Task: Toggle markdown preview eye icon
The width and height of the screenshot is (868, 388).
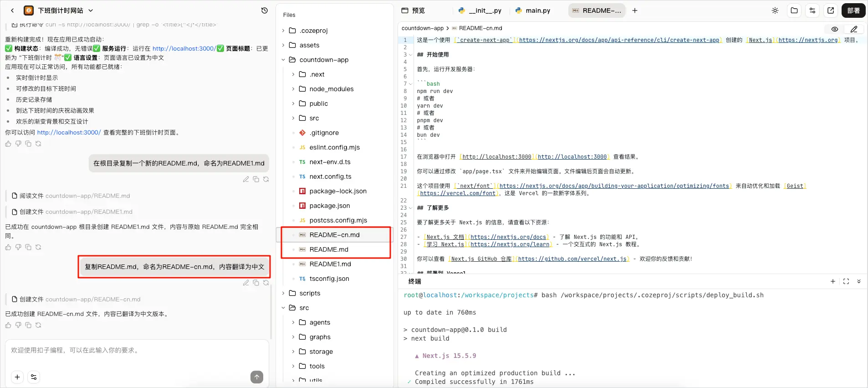Action: 835,29
